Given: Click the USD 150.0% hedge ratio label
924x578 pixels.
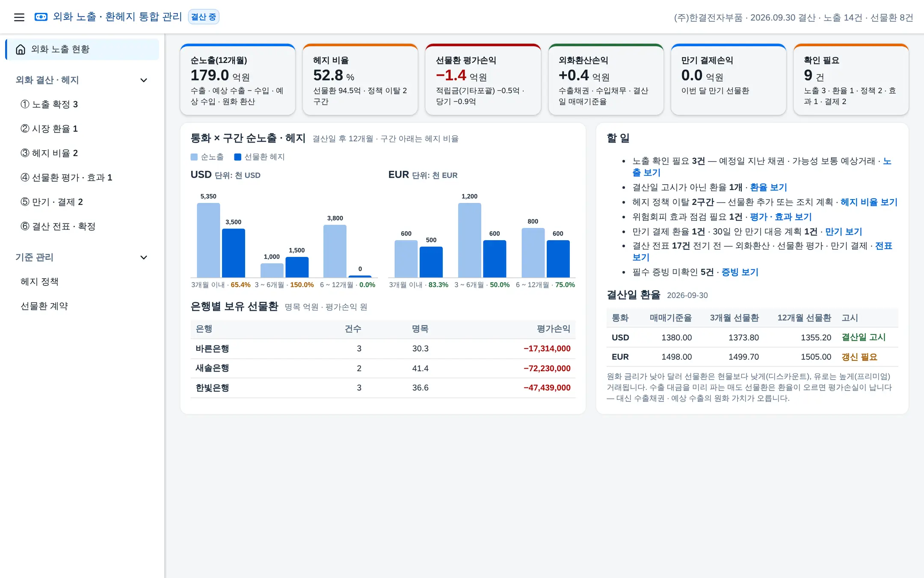Looking at the screenshot, I should tap(302, 285).
